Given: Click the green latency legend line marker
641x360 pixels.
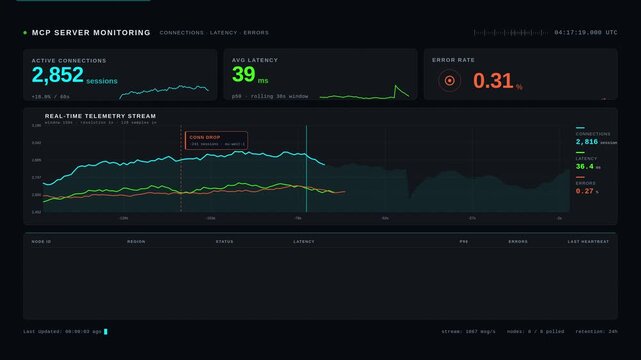Looking at the screenshot, I should pos(580,152).
